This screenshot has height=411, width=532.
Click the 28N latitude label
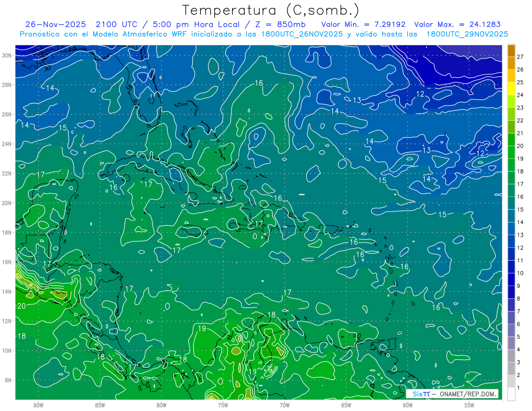pyautogui.click(x=7, y=85)
